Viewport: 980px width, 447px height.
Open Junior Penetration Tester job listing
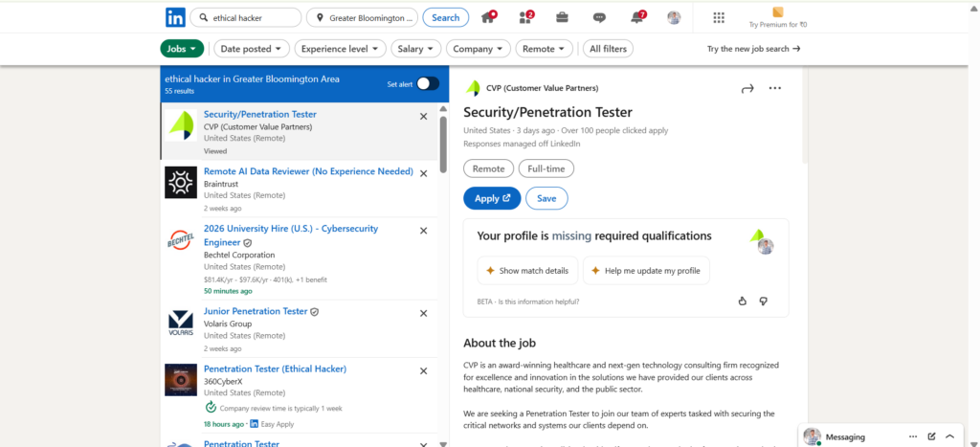pyautogui.click(x=256, y=311)
